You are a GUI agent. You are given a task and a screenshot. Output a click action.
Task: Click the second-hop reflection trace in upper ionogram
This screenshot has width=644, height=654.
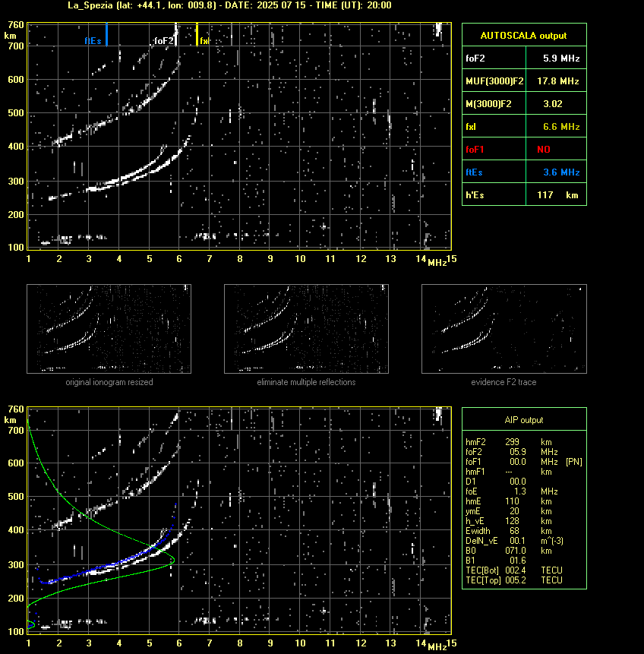coord(148,100)
